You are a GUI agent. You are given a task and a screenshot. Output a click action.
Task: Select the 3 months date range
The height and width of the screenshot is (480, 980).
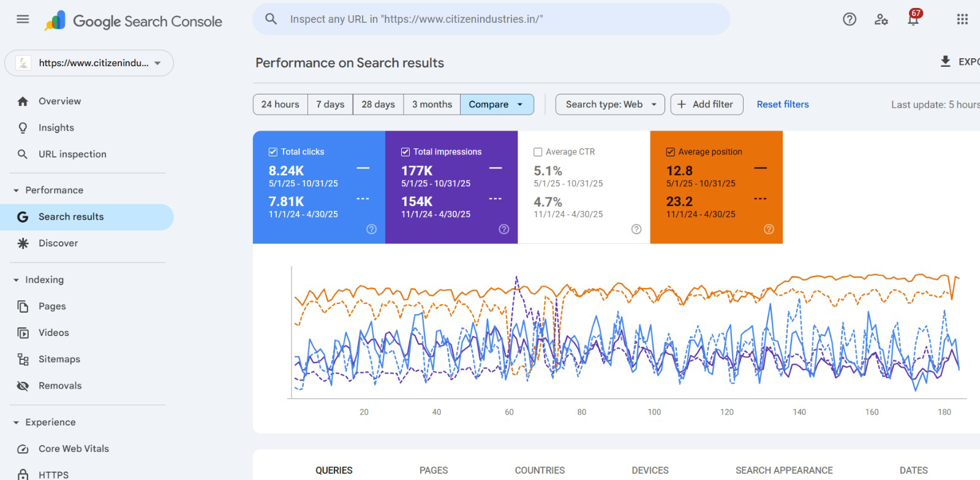pos(432,104)
